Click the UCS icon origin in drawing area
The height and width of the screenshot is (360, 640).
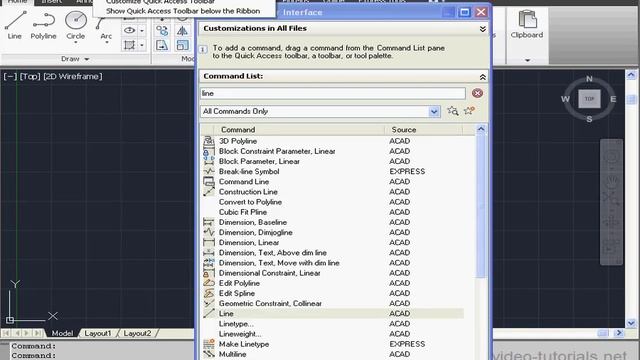click(x=10, y=320)
